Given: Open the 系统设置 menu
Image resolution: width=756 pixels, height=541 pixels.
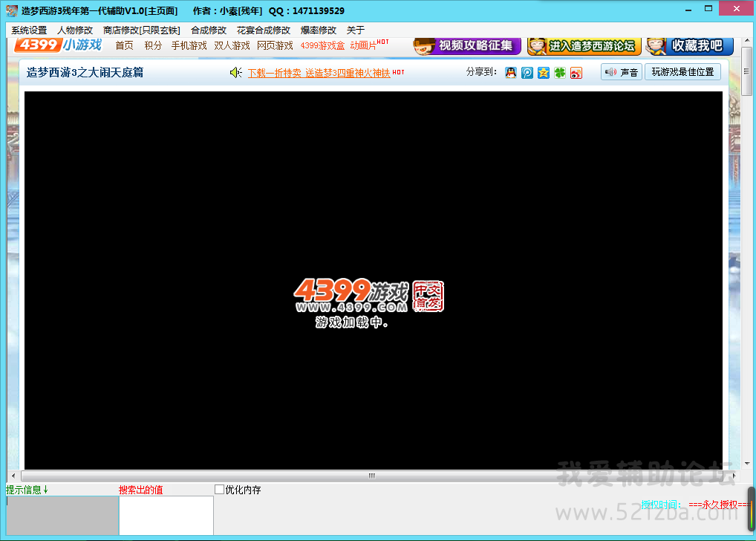Looking at the screenshot, I should 29,30.
